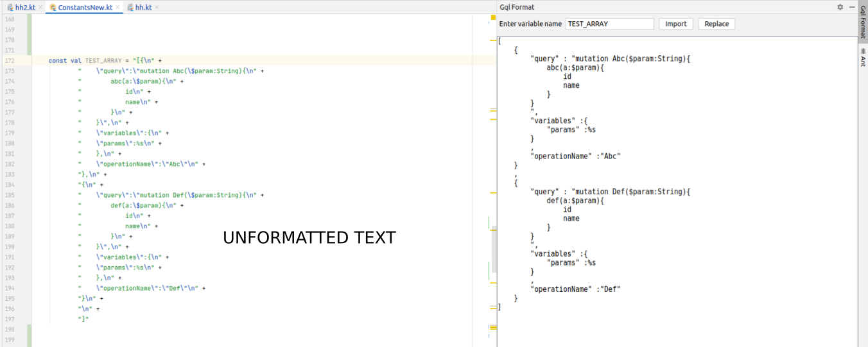
Task: Click formatted 'abc(a:$param){' line in panel
Action: (575, 67)
